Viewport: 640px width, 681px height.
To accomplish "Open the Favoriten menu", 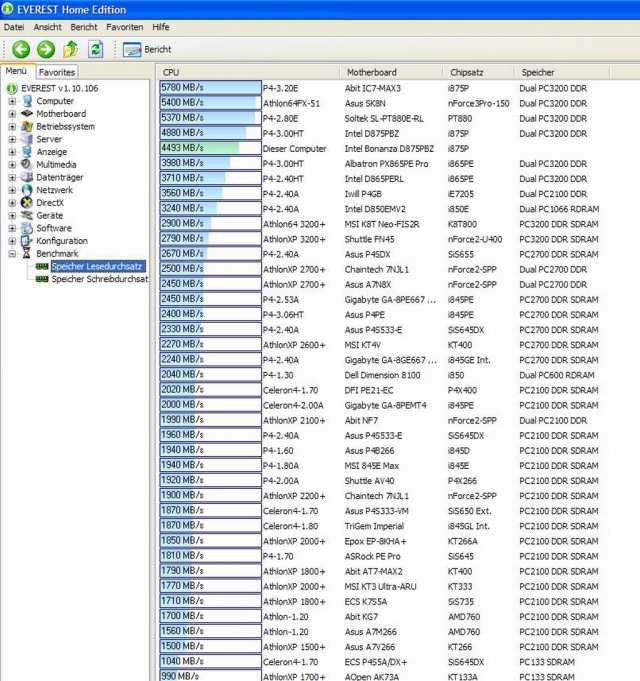I will [125, 27].
